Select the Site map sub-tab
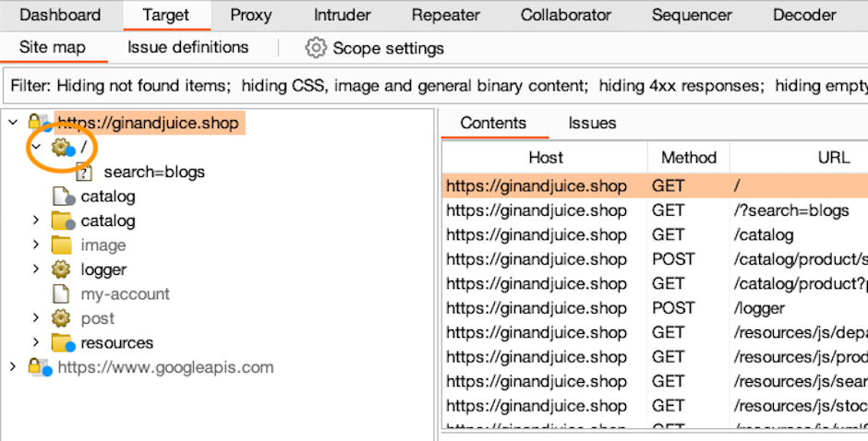Screen dimensions: 868x441 pos(52,48)
